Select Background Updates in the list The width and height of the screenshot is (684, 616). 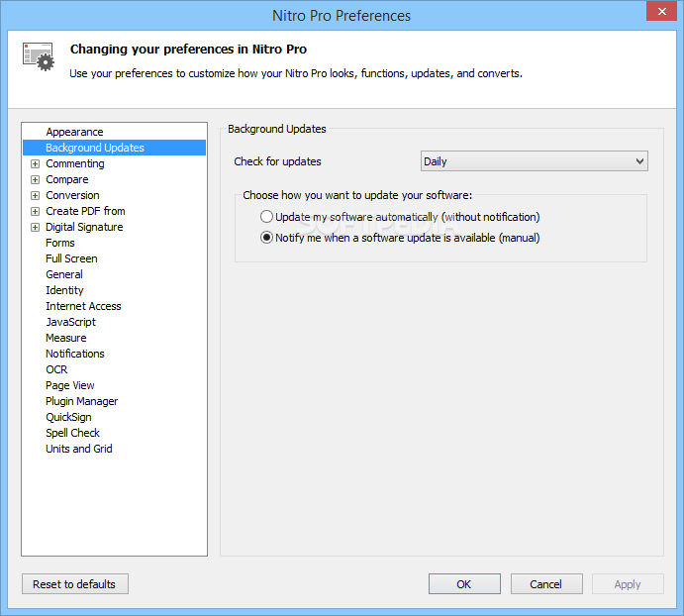[114, 148]
